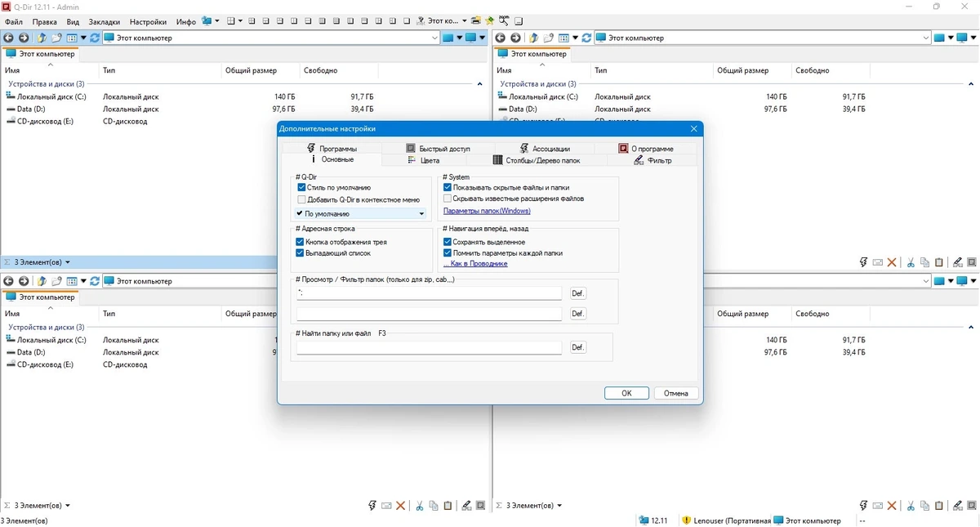Open the 'По умолчанию' dropdown list
The image size is (980, 527).
tap(362, 214)
